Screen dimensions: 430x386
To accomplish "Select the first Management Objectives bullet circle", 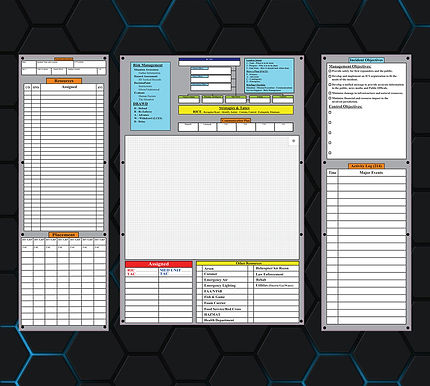I will click(x=330, y=71).
